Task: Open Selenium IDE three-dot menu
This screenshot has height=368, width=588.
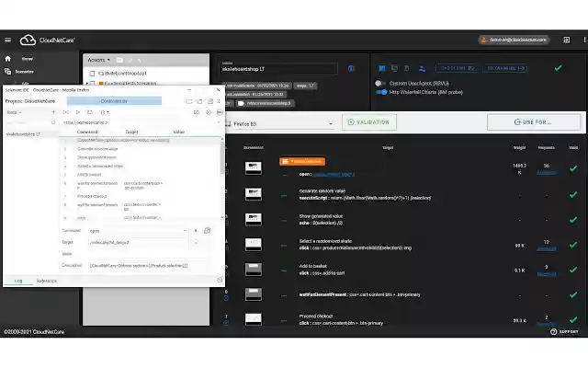Action: (219, 101)
